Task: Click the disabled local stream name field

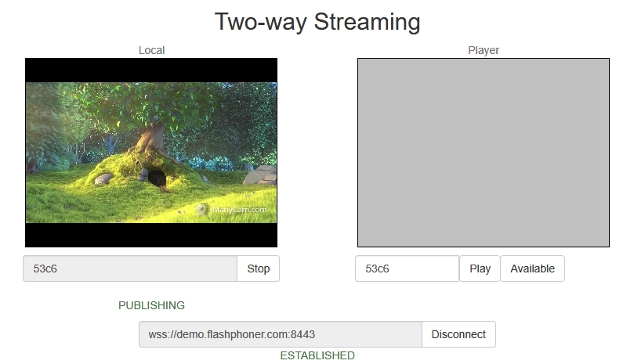Action: (x=130, y=268)
